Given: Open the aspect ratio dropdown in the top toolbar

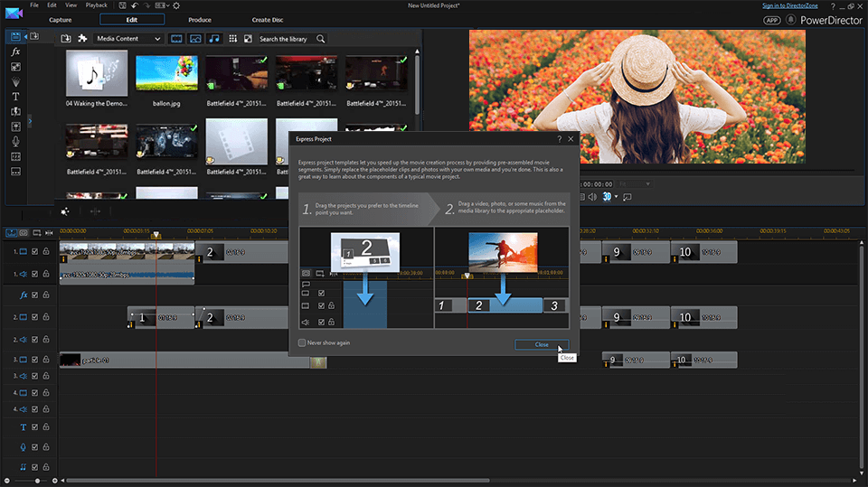Looking at the screenshot, I should point(162,5).
